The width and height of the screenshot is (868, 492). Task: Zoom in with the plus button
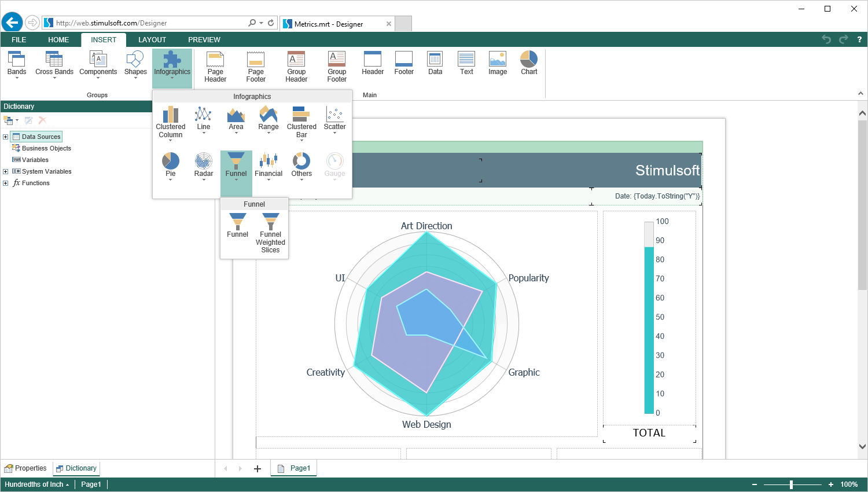click(831, 484)
